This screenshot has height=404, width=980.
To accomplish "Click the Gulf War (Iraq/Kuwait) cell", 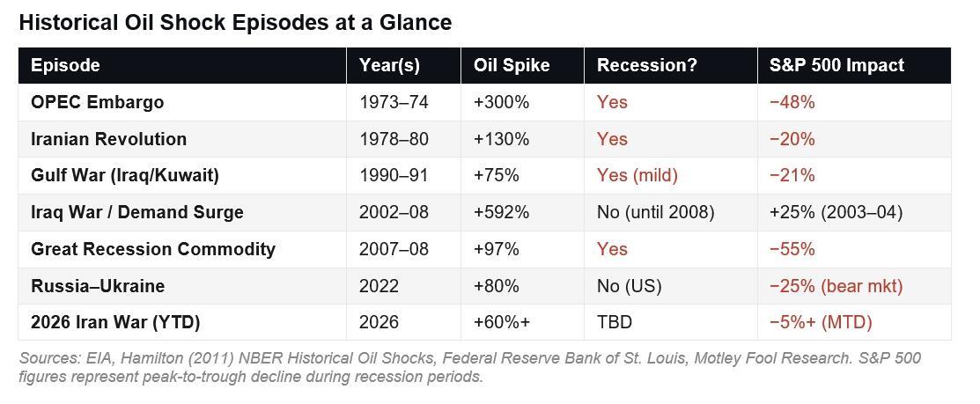I will 124,175.
